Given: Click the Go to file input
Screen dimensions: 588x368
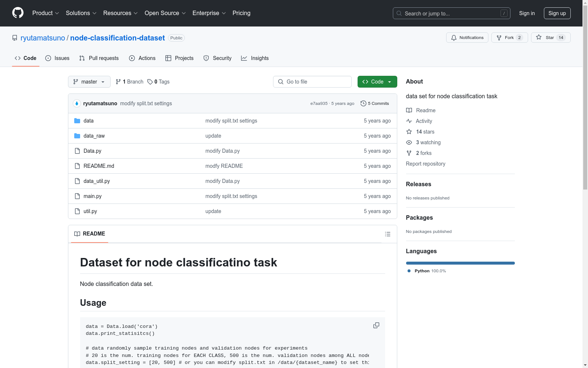Looking at the screenshot, I should (312, 82).
